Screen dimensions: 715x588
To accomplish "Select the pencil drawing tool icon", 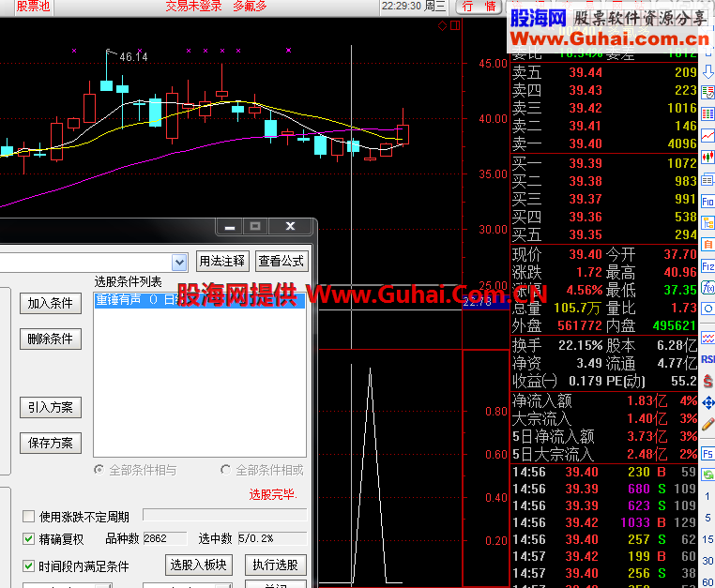I will (x=707, y=425).
